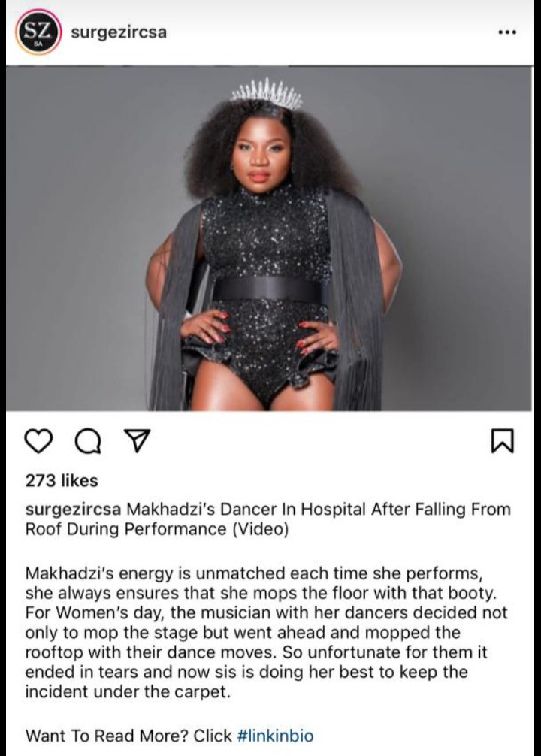Open comments via the speech bubble icon
This screenshot has width=541, height=756.
click(88, 441)
